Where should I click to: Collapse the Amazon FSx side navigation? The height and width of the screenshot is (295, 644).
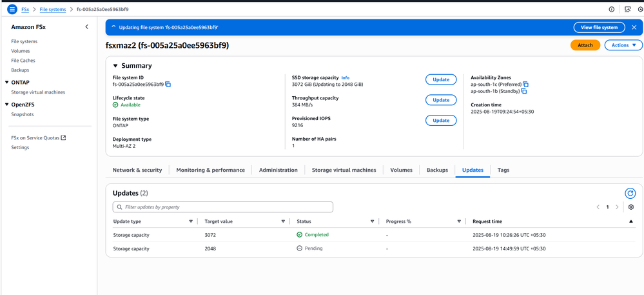pos(87,27)
